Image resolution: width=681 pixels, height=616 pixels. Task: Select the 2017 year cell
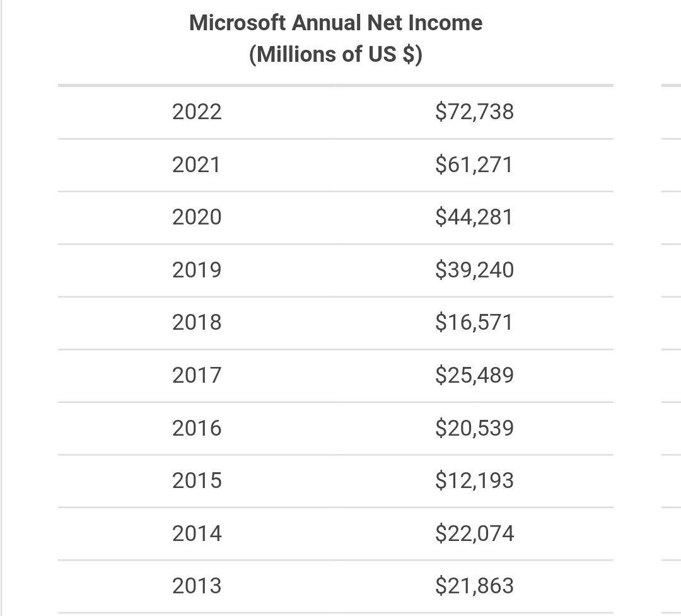tap(197, 375)
